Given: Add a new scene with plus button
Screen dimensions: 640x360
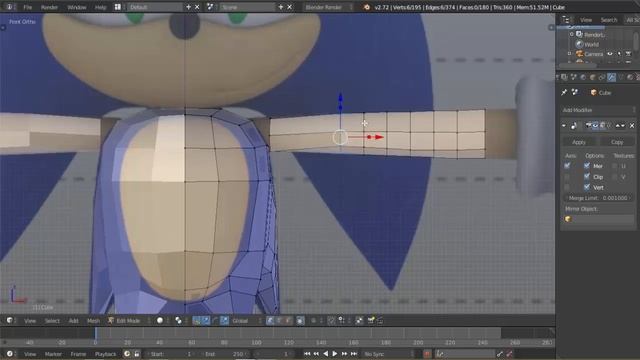Looking at the screenshot, I should [281, 7].
